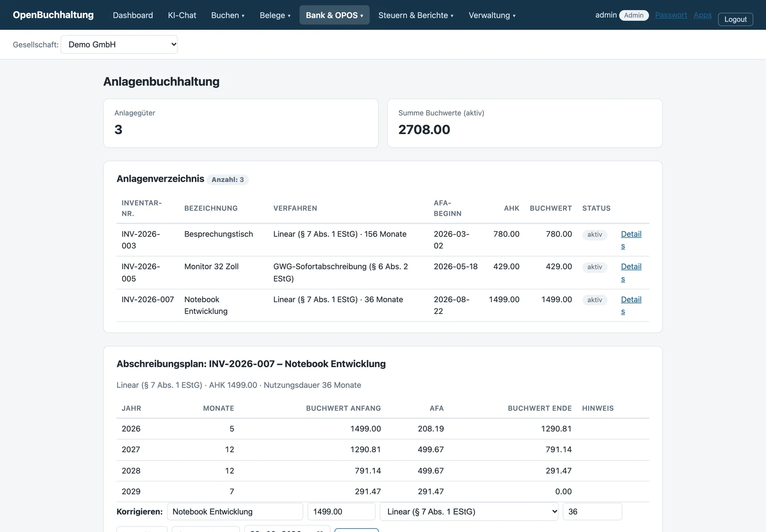
Task: Click the 2028 year row in Abschreibungsplan
Action: pyautogui.click(x=383, y=471)
